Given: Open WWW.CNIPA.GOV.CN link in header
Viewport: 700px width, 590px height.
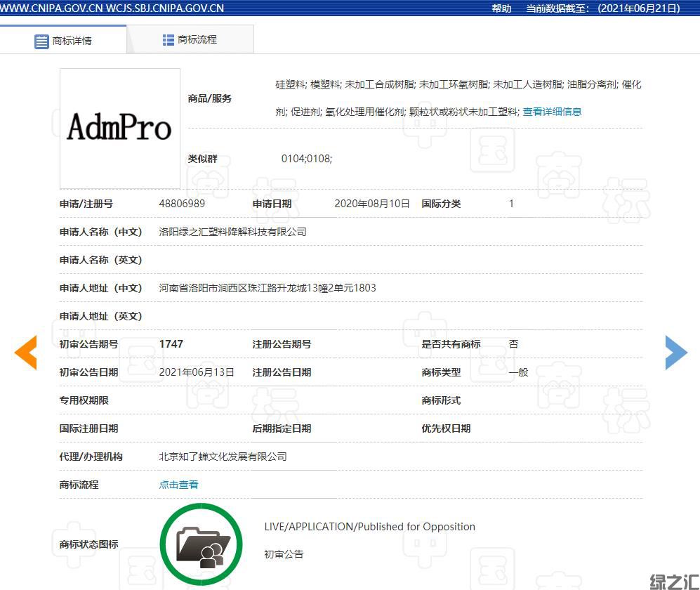Looking at the screenshot, I should [51, 8].
